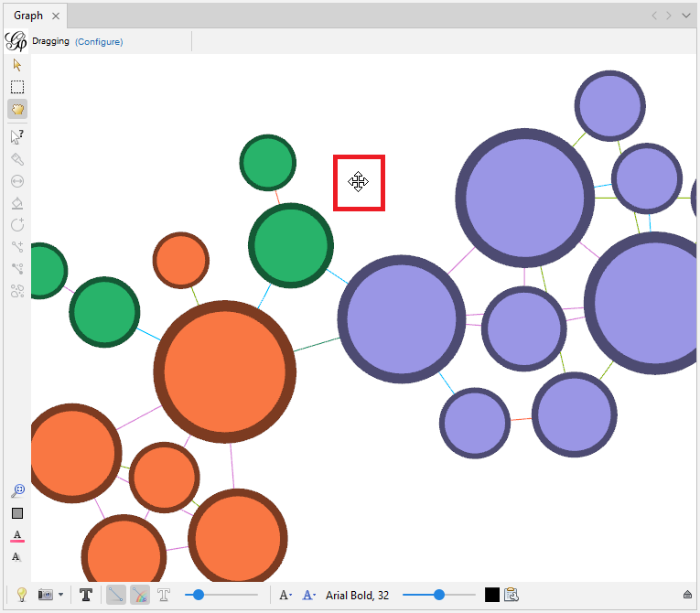The image size is (700, 613).
Task: Open label color mode blue A dropdown
Action: [x=309, y=595]
